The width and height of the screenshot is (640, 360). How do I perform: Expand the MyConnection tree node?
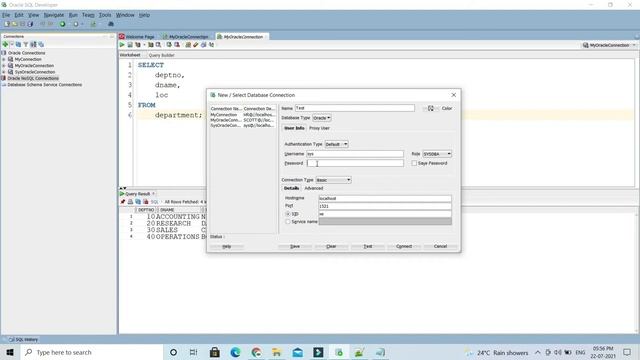(4, 59)
